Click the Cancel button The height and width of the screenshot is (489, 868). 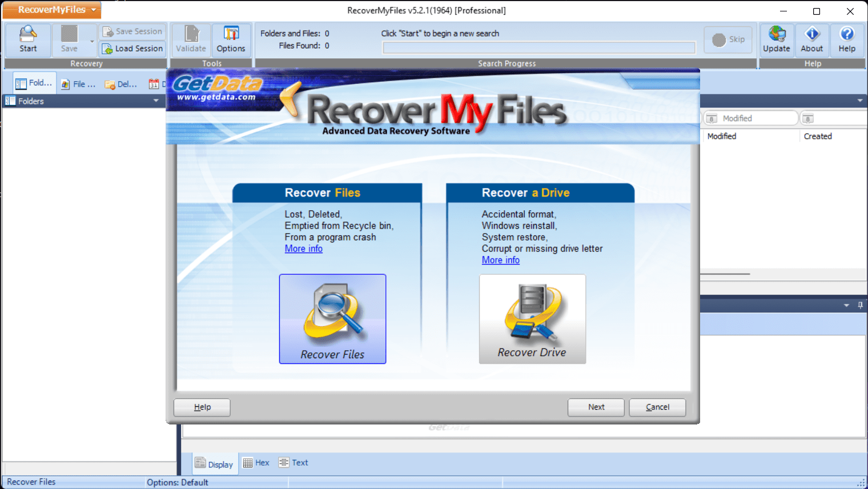coord(657,407)
